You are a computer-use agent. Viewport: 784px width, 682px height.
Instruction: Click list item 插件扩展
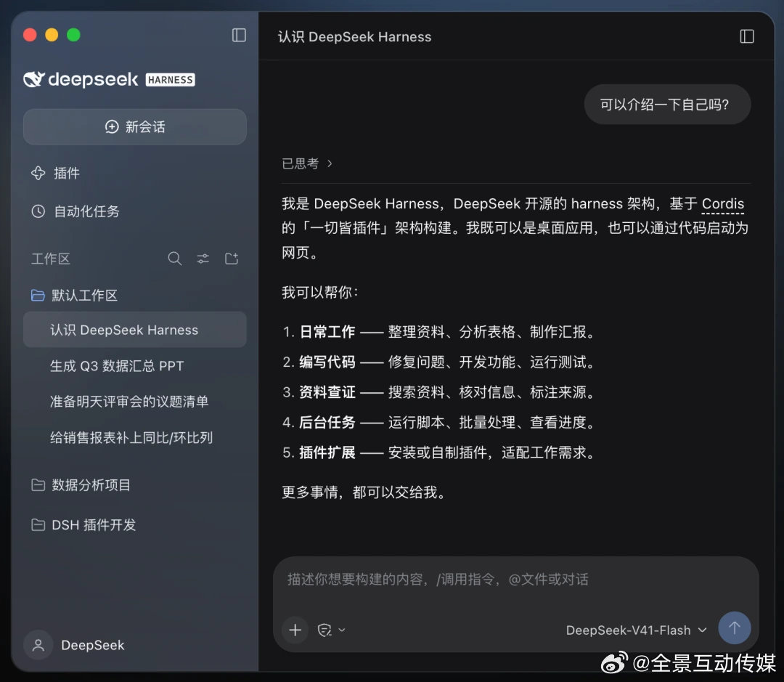[327, 452]
